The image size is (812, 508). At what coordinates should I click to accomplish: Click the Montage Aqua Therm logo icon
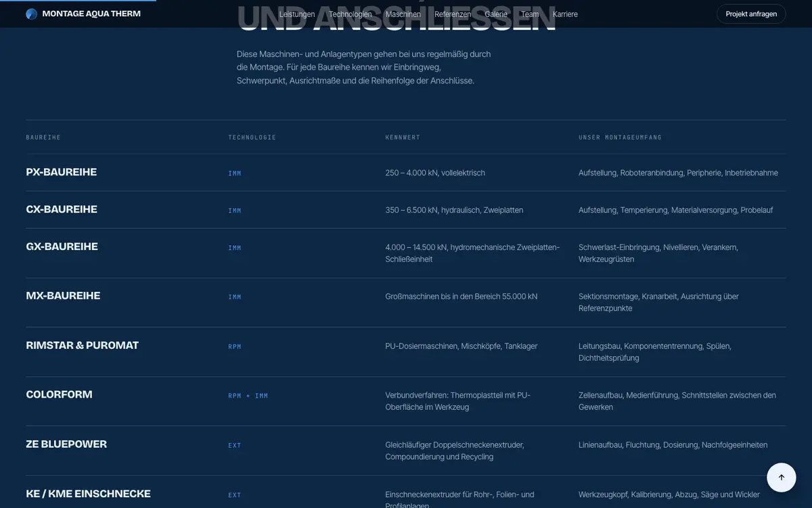point(31,14)
